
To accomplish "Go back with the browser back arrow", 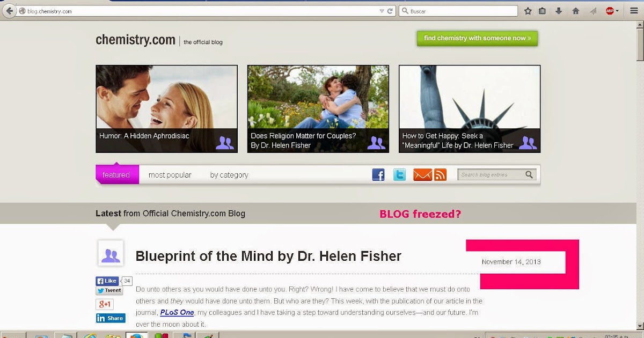I will (x=9, y=11).
